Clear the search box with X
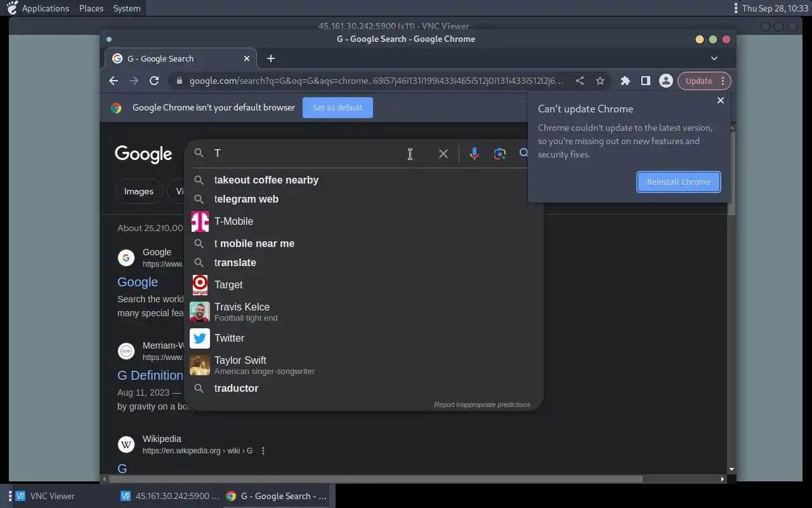 click(443, 154)
